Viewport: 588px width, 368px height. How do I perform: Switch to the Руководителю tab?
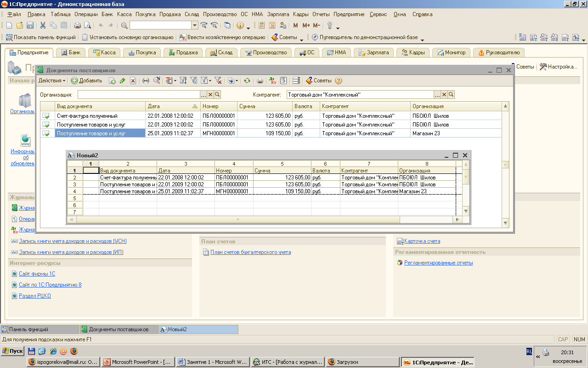tap(498, 52)
